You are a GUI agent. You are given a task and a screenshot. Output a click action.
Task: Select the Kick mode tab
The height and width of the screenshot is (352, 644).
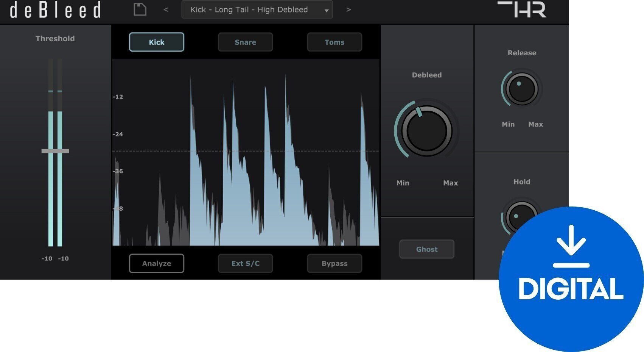pyautogui.click(x=157, y=42)
